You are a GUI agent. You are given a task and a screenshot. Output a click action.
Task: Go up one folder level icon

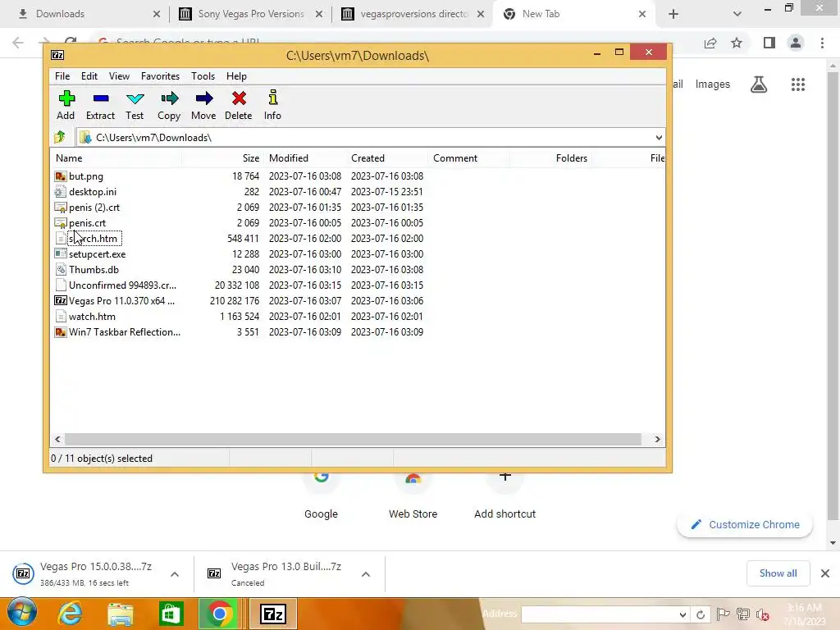[59, 138]
